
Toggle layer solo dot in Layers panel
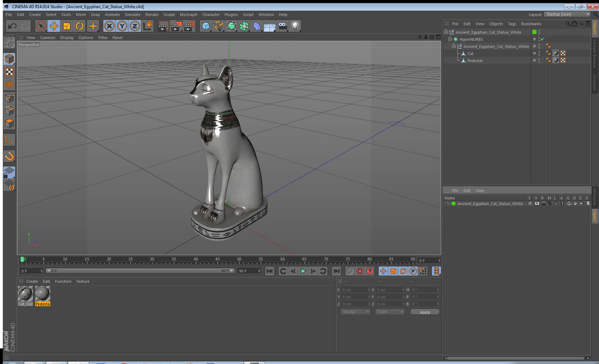pyautogui.click(x=530, y=203)
